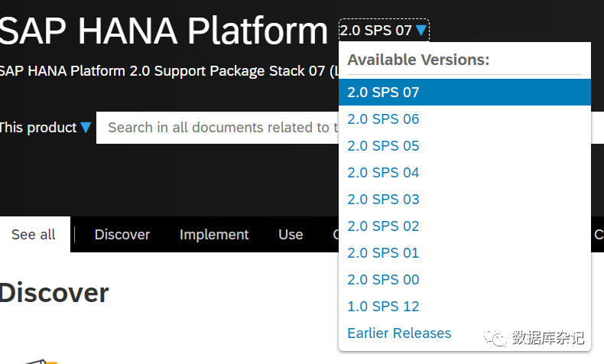This screenshot has width=604, height=364.
Task: Choose version 2.0 SPS 06
Action: click(x=383, y=119)
